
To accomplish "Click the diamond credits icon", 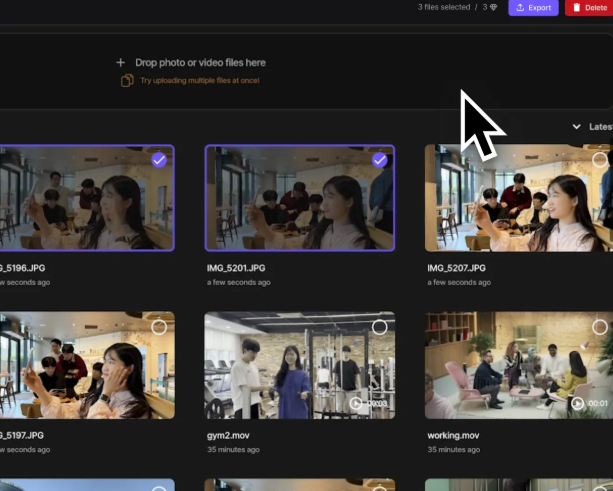I will click(492, 8).
